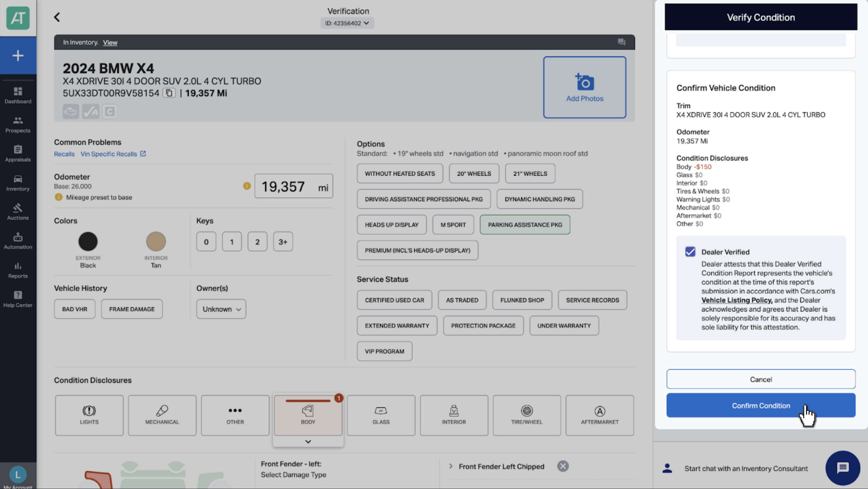Toggle Without Heated Seats option
Image resolution: width=868 pixels, height=489 pixels.
[x=400, y=173]
